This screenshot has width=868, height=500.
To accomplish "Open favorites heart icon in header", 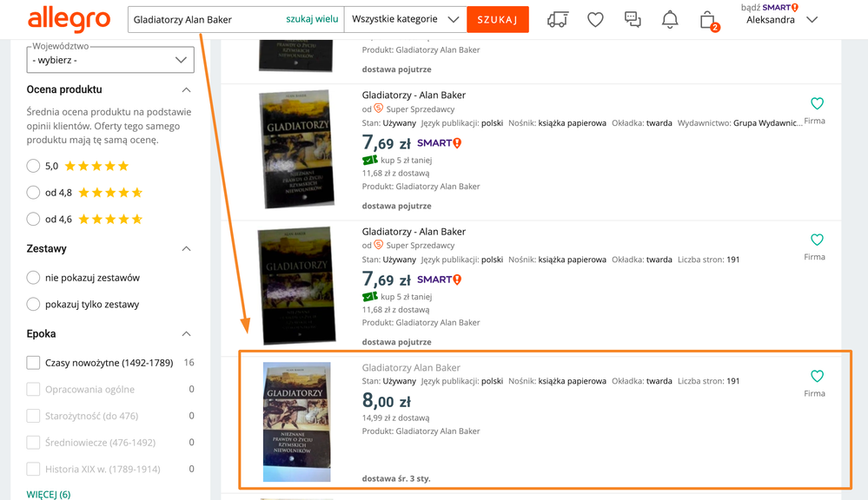I will [x=595, y=20].
